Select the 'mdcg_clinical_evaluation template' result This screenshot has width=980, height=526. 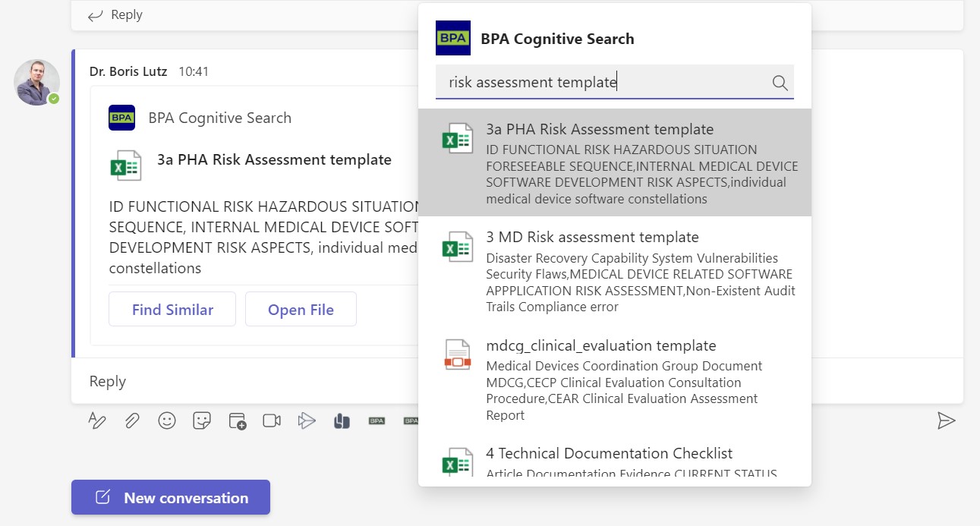point(615,380)
